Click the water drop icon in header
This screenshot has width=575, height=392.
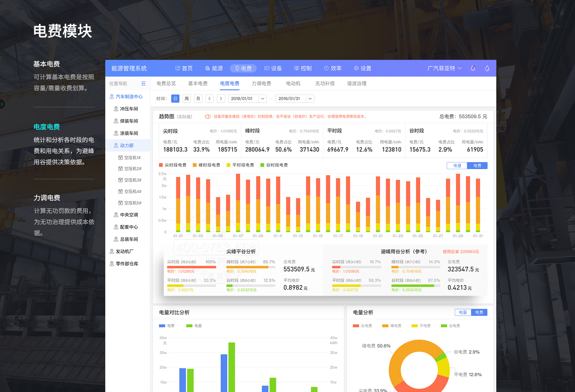[x=487, y=68]
